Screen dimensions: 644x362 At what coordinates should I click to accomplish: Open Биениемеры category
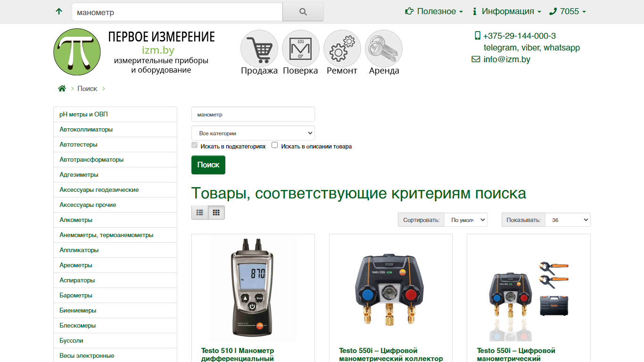(x=115, y=310)
